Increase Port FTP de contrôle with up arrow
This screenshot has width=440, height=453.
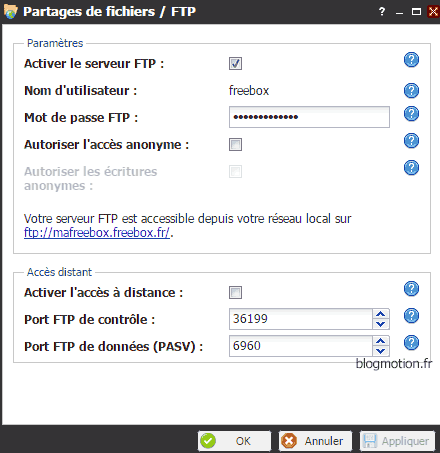[x=381, y=314]
